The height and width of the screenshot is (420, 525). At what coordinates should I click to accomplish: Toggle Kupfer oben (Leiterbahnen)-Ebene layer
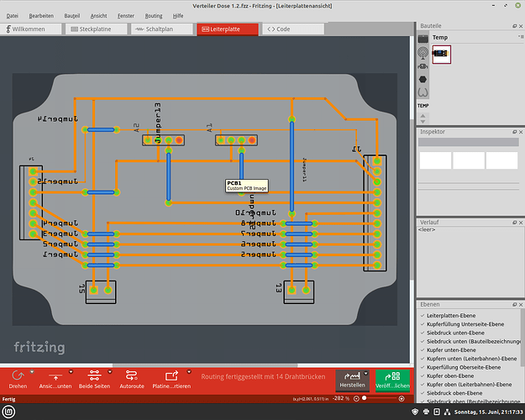[x=469, y=385]
